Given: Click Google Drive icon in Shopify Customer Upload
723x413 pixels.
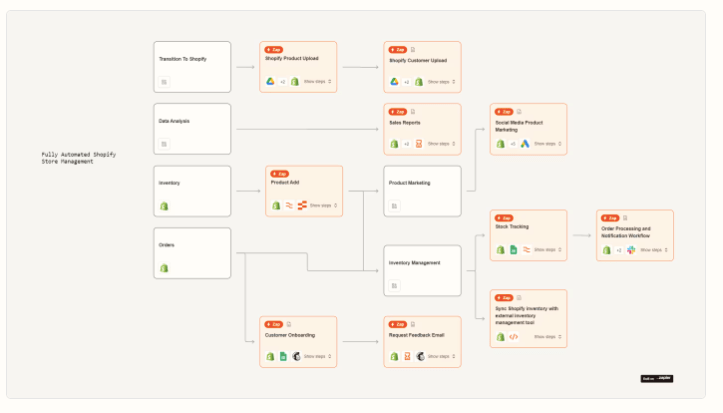Looking at the screenshot, I should (x=394, y=82).
